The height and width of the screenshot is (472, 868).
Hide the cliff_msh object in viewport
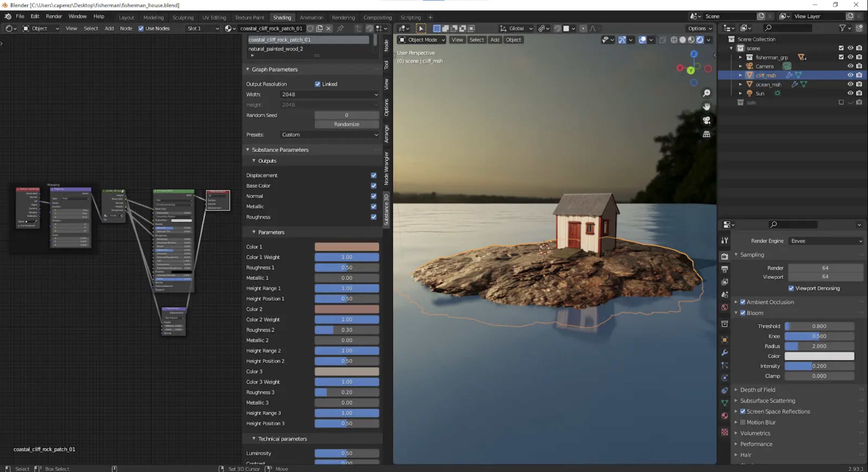(850, 75)
